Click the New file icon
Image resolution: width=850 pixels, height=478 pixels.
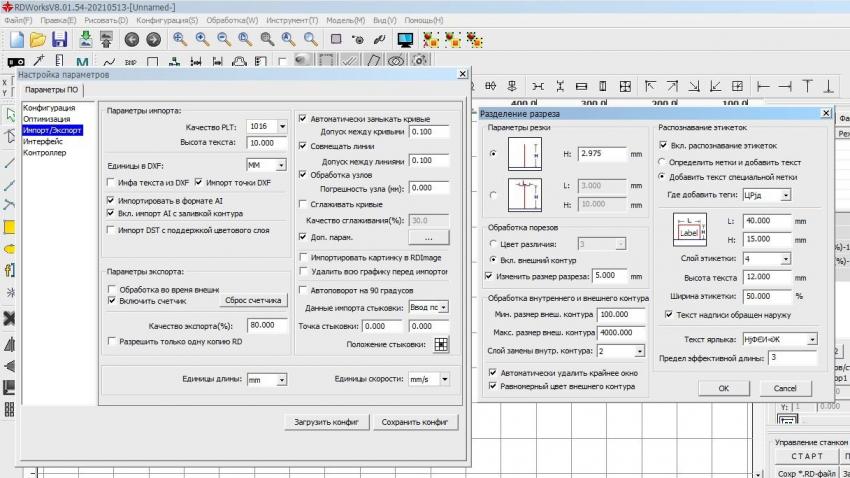coord(16,39)
